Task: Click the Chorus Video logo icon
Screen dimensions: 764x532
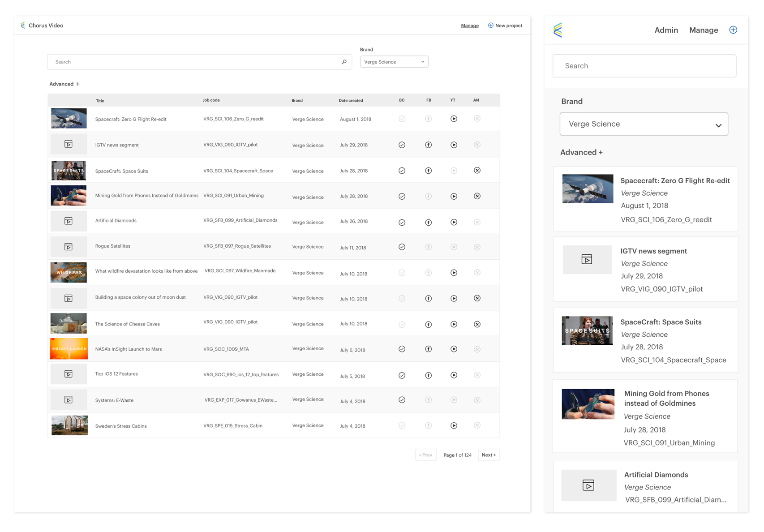Action: pos(23,26)
